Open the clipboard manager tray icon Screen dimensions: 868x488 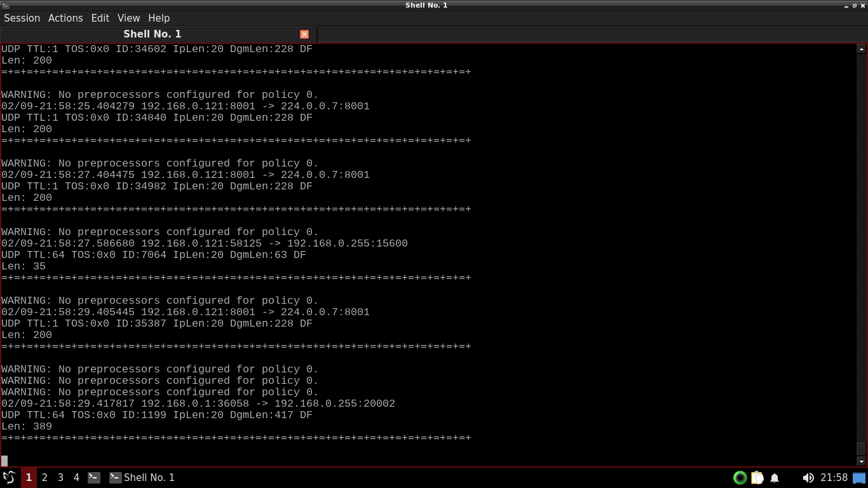coord(757,478)
